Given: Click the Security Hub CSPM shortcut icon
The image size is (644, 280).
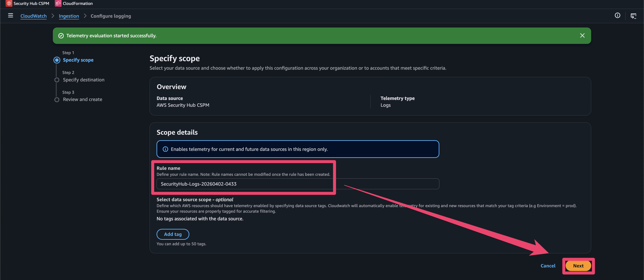Looking at the screenshot, I should [x=9, y=3].
